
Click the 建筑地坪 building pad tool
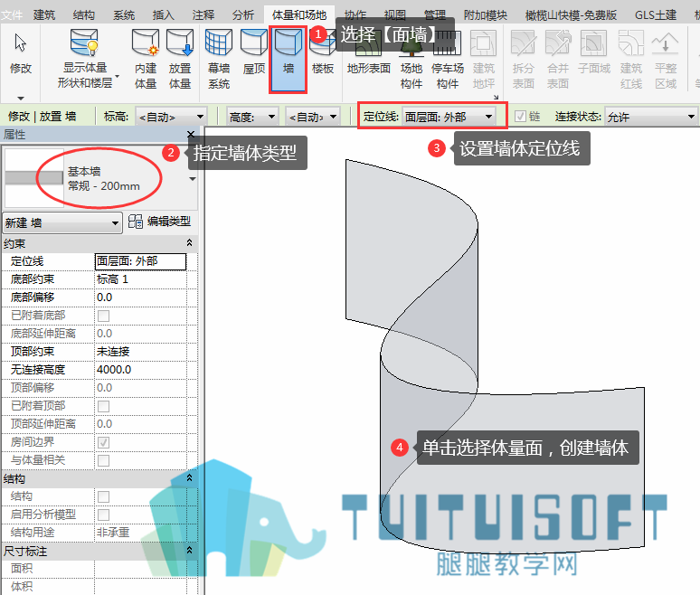(x=484, y=60)
